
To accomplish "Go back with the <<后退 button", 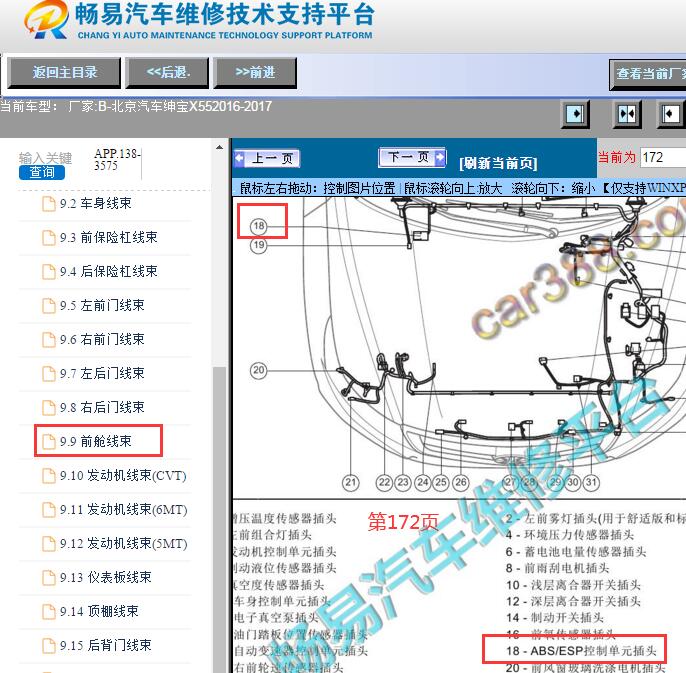I will 167,72.
